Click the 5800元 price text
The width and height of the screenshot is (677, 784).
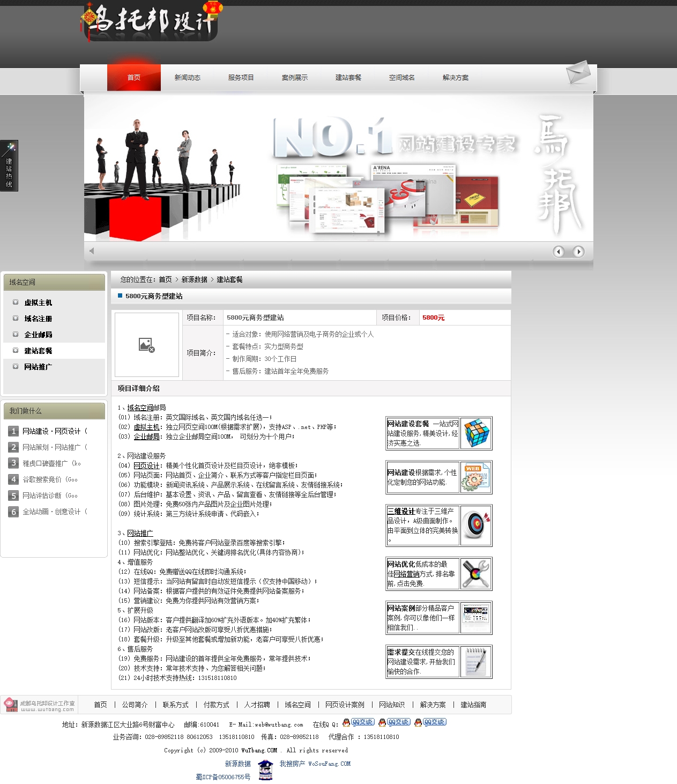click(x=434, y=317)
